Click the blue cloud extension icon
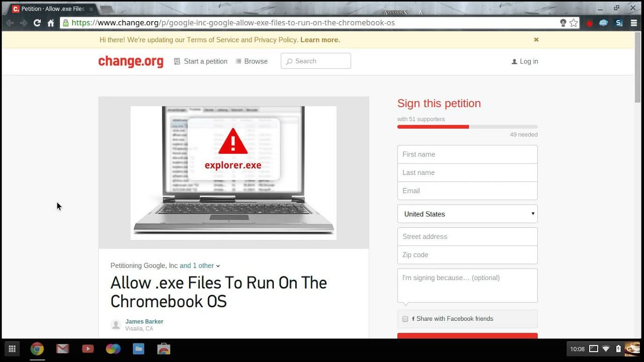The image size is (644, 362). pyautogui.click(x=604, y=23)
